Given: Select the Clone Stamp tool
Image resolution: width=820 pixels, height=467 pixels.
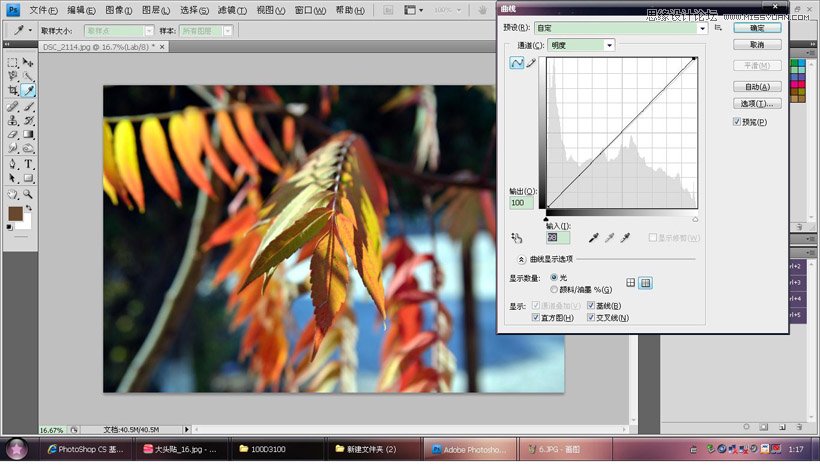Looking at the screenshot, I should point(13,120).
